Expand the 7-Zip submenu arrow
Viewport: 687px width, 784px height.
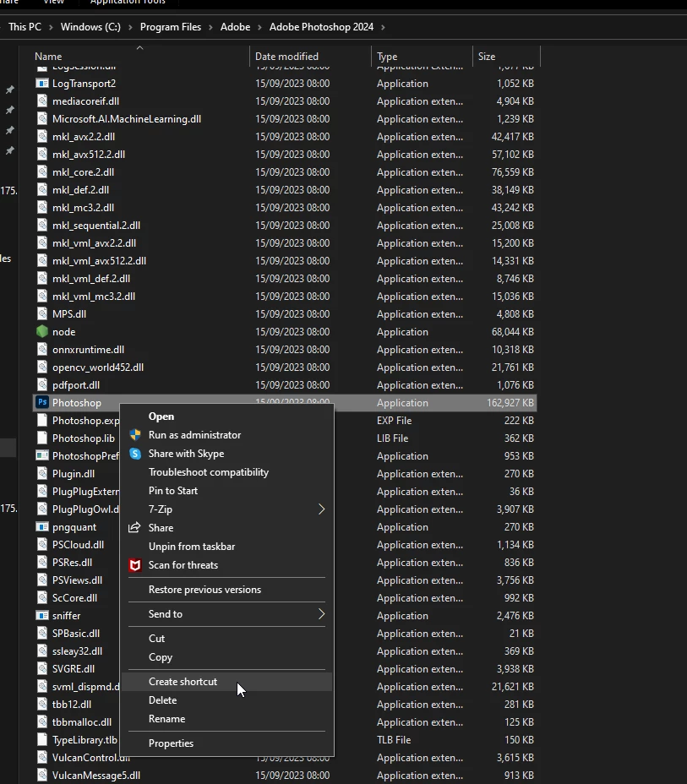point(321,509)
